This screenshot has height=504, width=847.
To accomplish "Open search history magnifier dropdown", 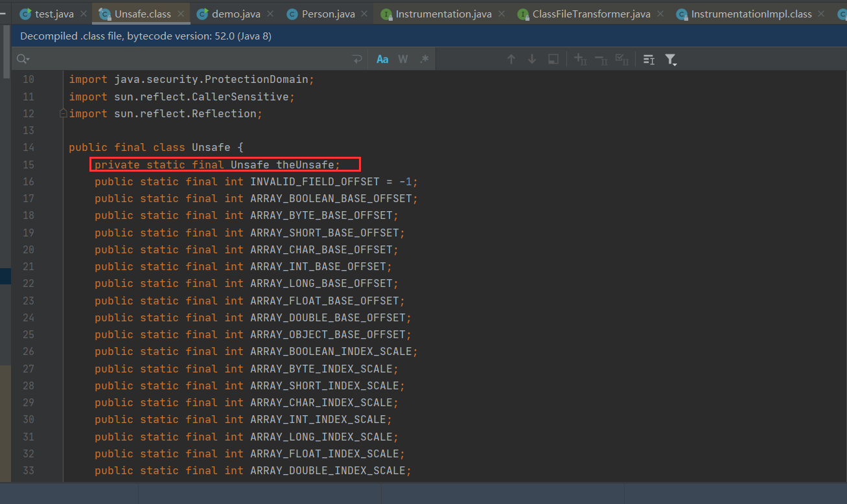I will [23, 59].
